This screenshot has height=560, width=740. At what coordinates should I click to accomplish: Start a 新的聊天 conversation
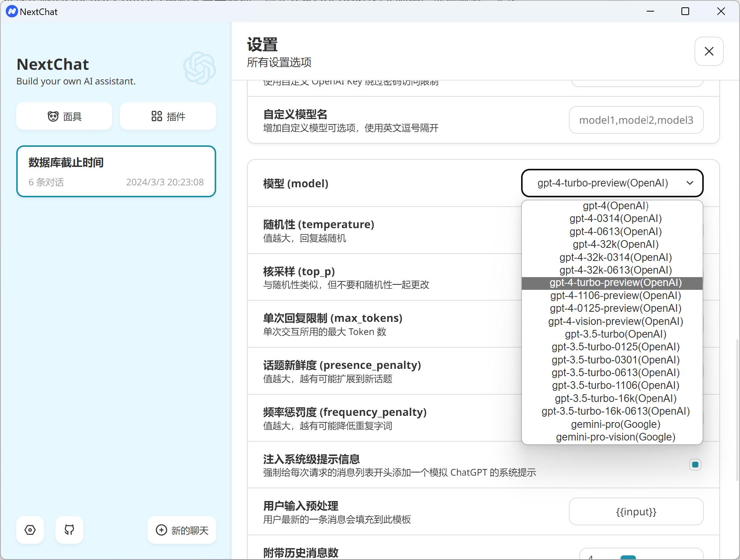(x=182, y=530)
